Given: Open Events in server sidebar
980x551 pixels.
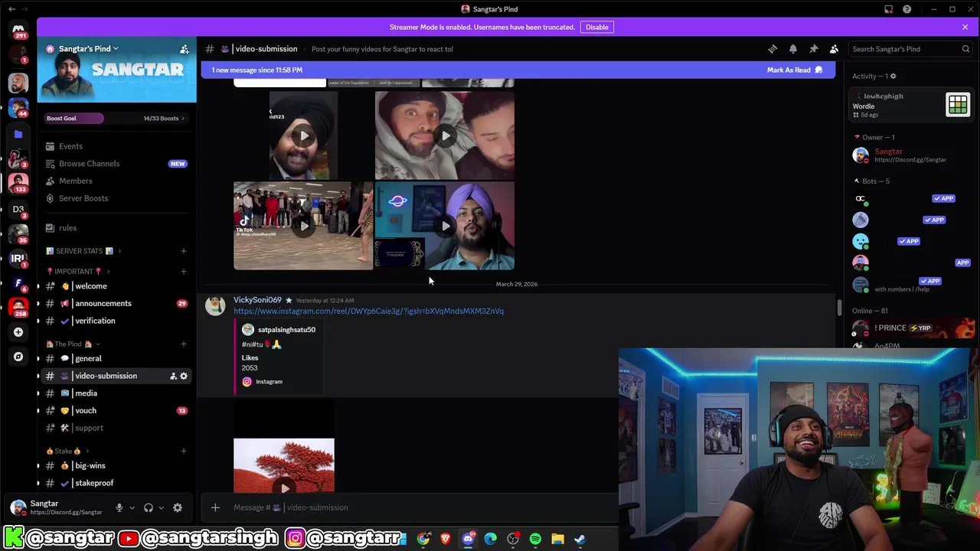Looking at the screenshot, I should [116, 146].
